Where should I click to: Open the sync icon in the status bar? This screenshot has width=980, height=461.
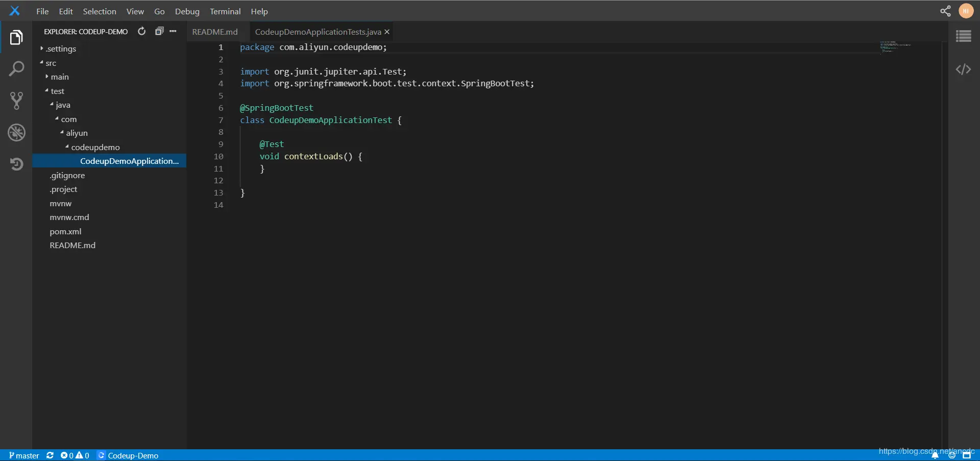coord(50,455)
